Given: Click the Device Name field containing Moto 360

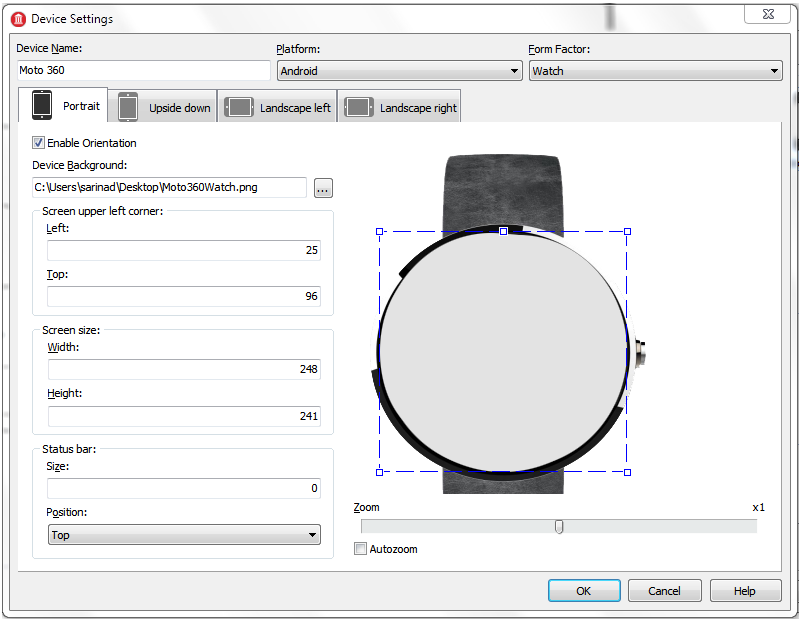Looking at the screenshot, I should [144, 71].
